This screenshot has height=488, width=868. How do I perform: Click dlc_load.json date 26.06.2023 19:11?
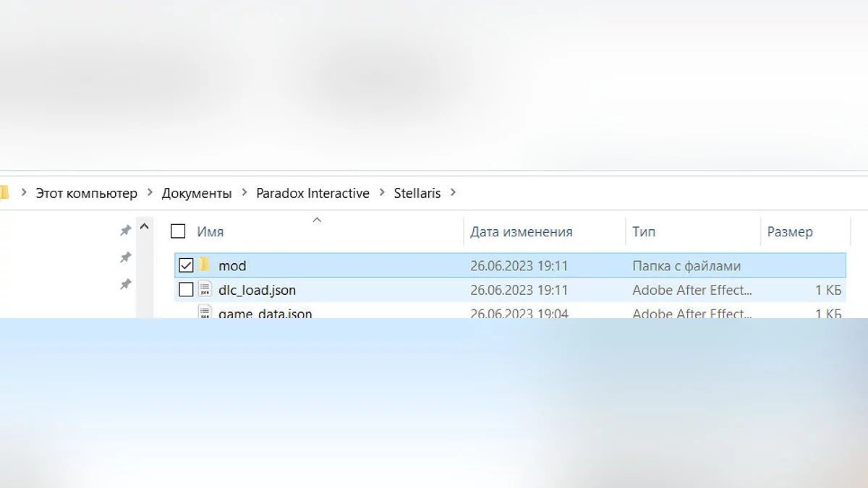pos(519,291)
